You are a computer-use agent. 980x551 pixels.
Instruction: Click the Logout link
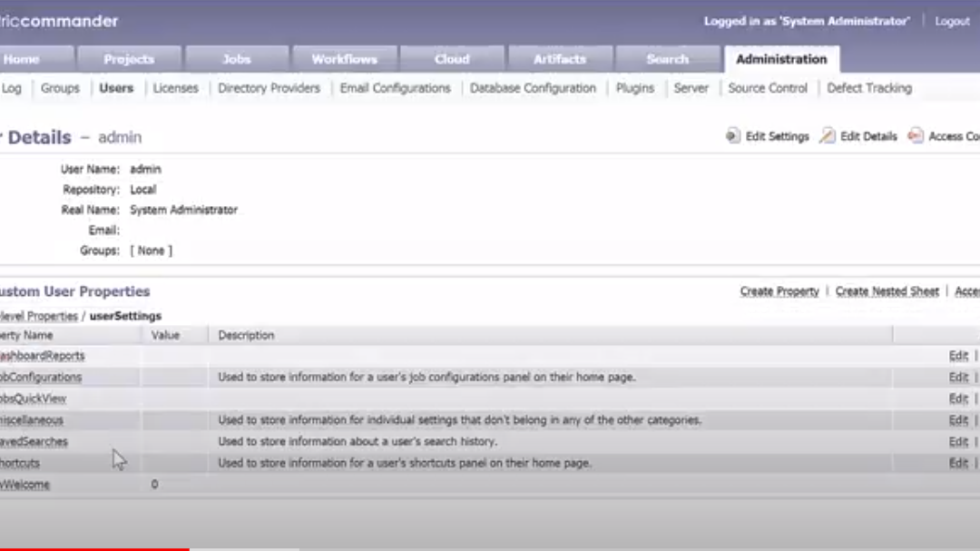(x=952, y=21)
